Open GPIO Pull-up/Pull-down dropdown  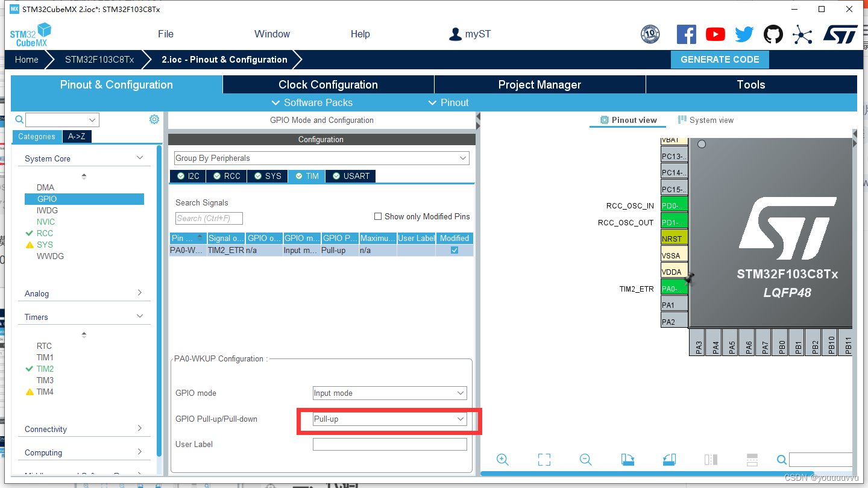[x=390, y=419]
